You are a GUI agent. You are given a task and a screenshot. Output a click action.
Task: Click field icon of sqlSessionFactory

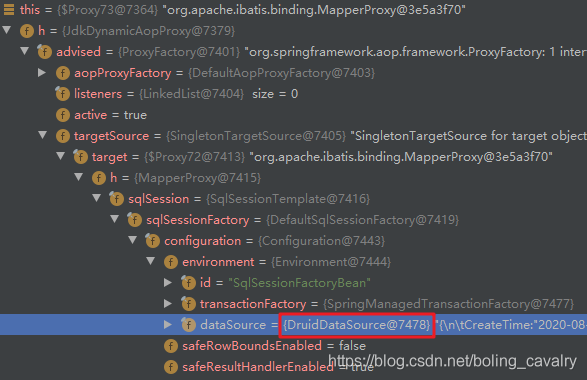point(134,219)
